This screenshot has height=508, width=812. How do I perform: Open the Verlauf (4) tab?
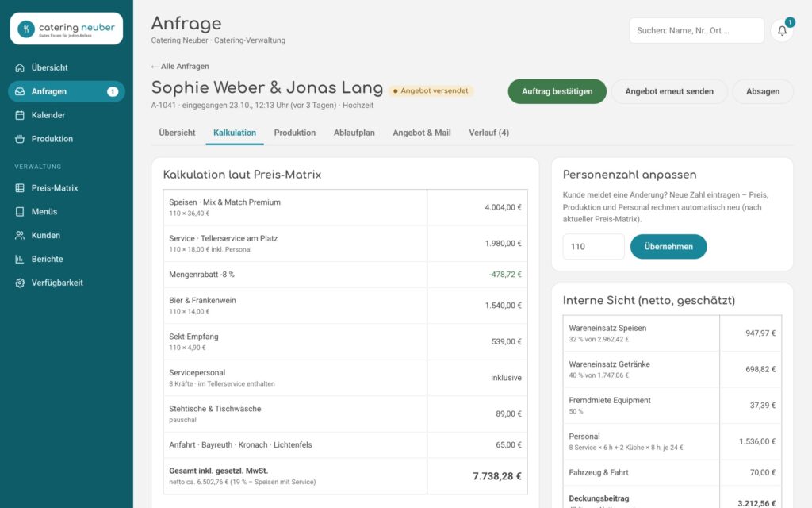click(x=488, y=133)
